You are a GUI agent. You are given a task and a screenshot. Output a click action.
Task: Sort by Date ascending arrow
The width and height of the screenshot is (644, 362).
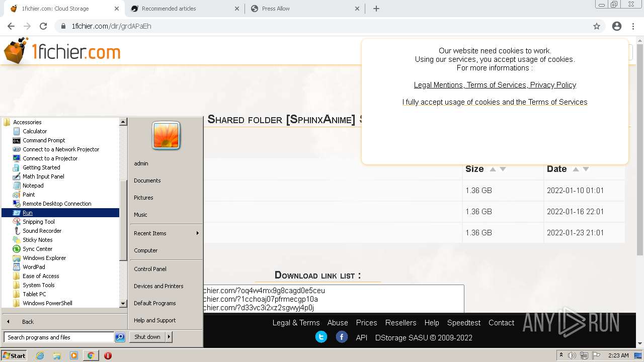(576, 169)
